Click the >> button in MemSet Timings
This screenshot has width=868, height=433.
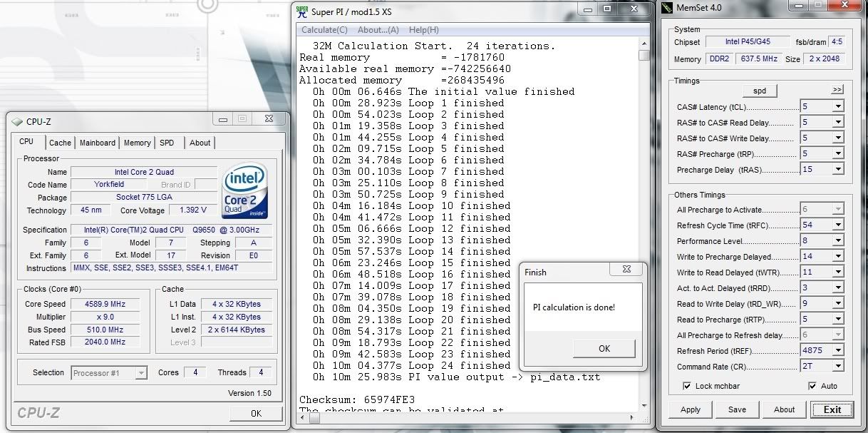point(837,90)
